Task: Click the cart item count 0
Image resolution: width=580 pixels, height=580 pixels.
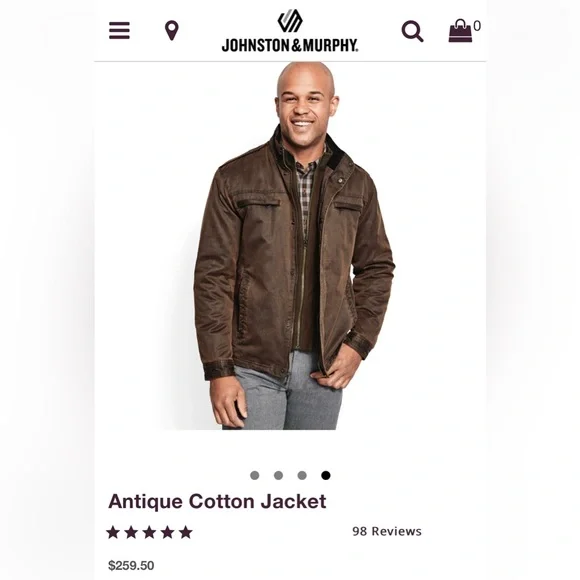Action: click(x=477, y=26)
